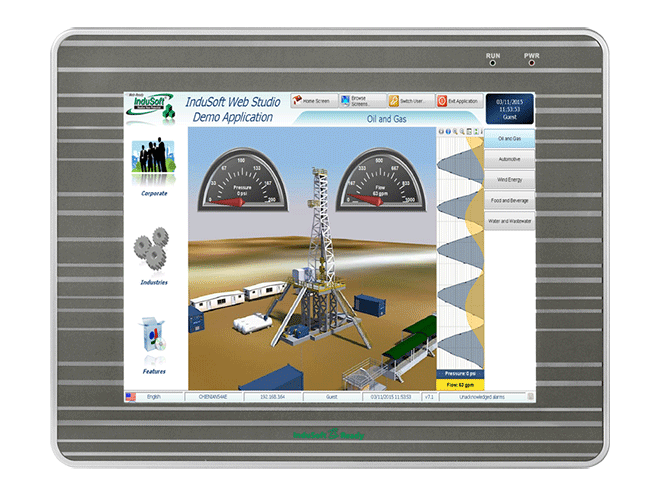Click the first magnifier zoom trend icon
This screenshot has width=661, height=496.
tap(455, 131)
